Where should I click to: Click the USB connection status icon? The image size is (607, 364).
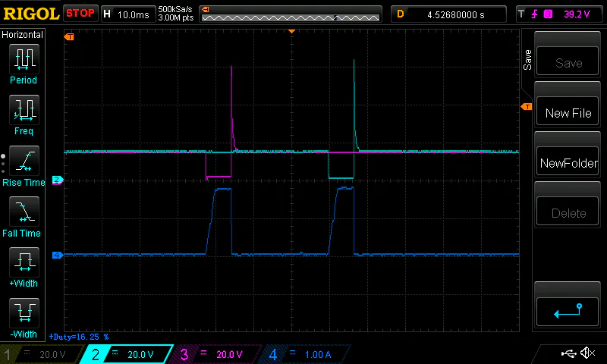(568, 353)
